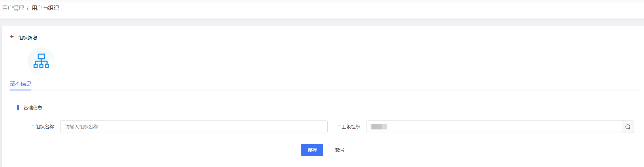Click the 上级组织 field label
Viewport: 644px width, 167px height.
click(351, 127)
